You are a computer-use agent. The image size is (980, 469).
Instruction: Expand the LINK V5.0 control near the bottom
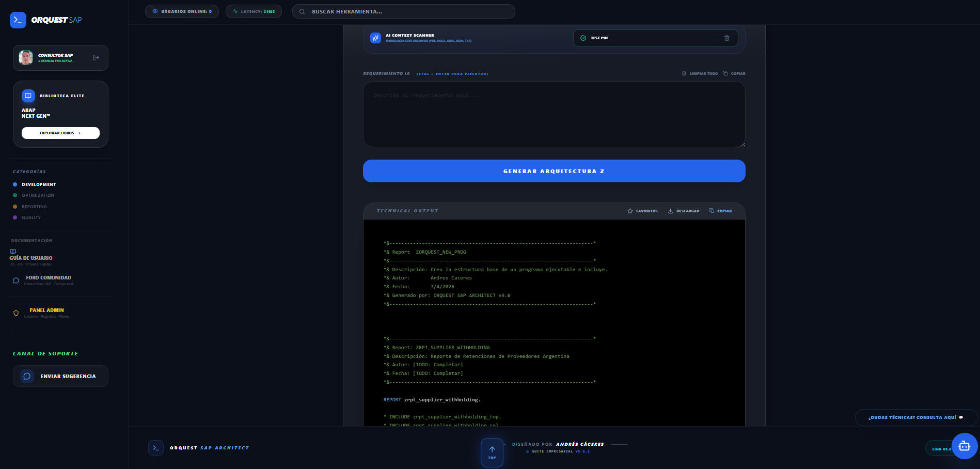coord(941,449)
